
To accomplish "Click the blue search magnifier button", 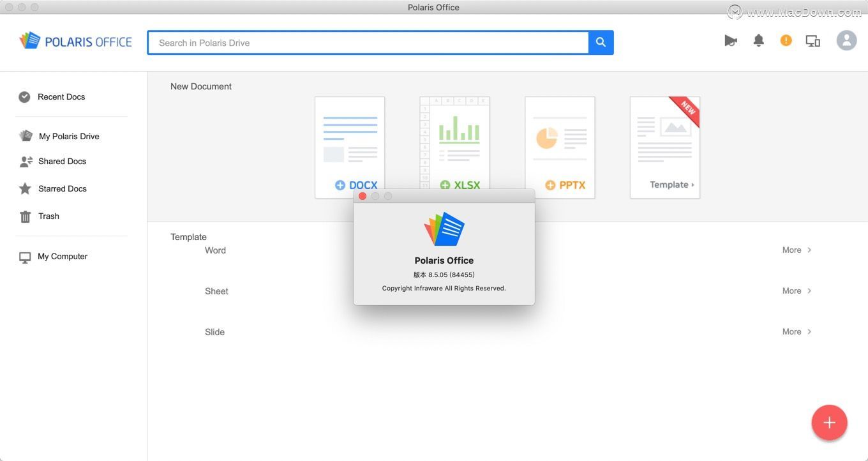I will [x=601, y=42].
